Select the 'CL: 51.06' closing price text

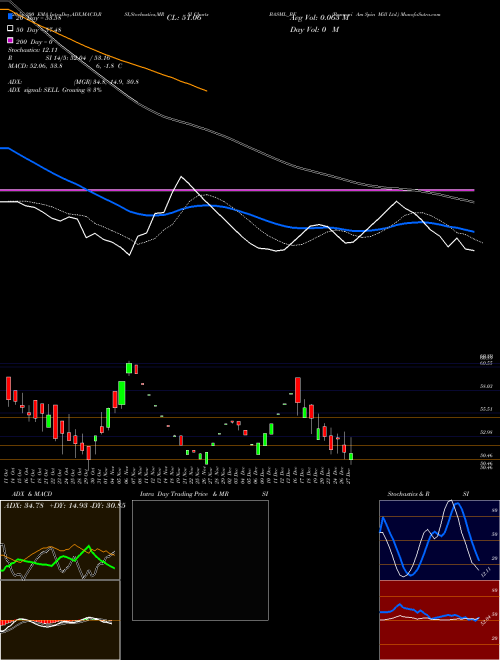[x=184, y=18]
